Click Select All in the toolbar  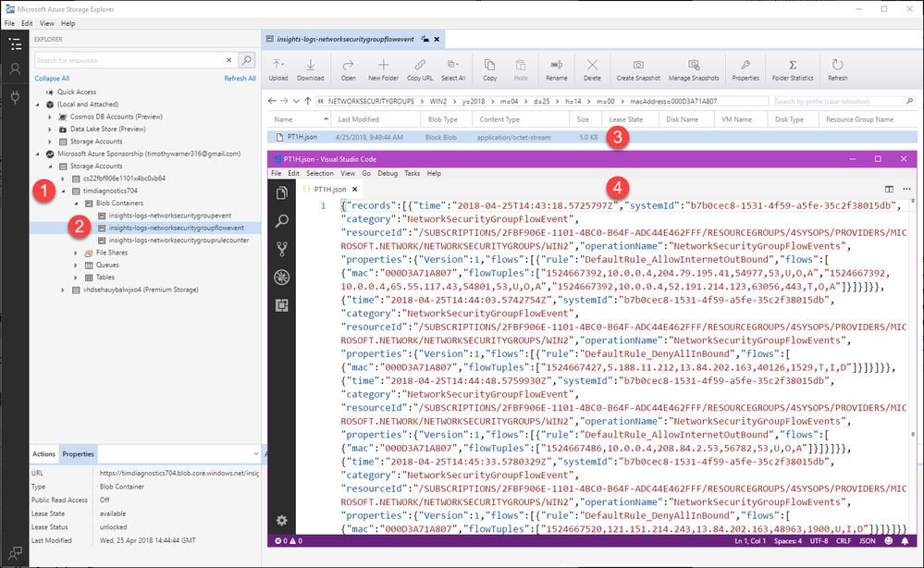click(453, 70)
